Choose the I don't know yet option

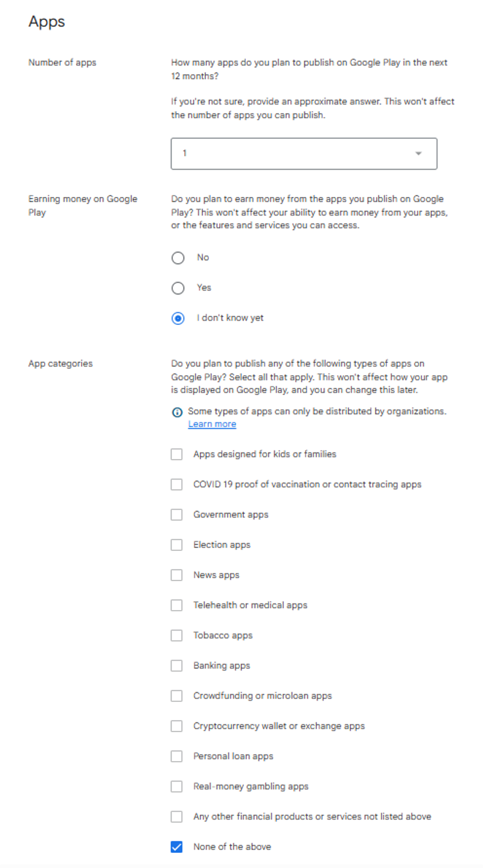pyautogui.click(x=178, y=318)
